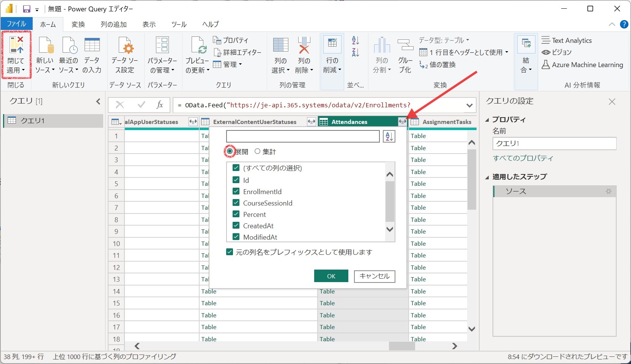Image resolution: width=631 pixels, height=364 pixels.
Task: Switch to the Tools (ツール) tab
Action: click(x=179, y=24)
